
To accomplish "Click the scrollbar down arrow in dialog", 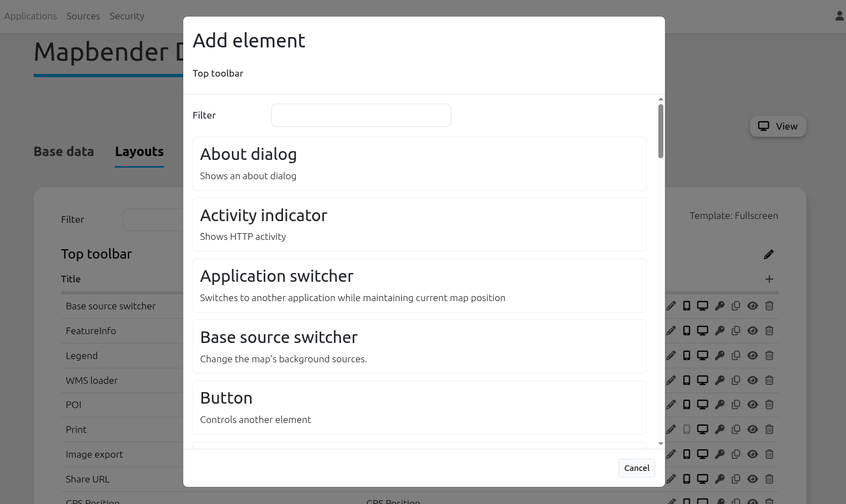I will pos(661,443).
